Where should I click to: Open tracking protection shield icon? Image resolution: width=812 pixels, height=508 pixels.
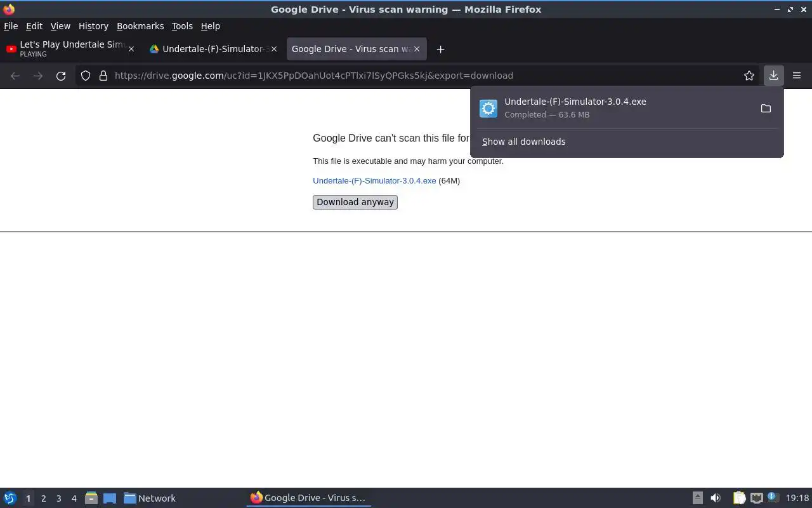[x=86, y=76]
